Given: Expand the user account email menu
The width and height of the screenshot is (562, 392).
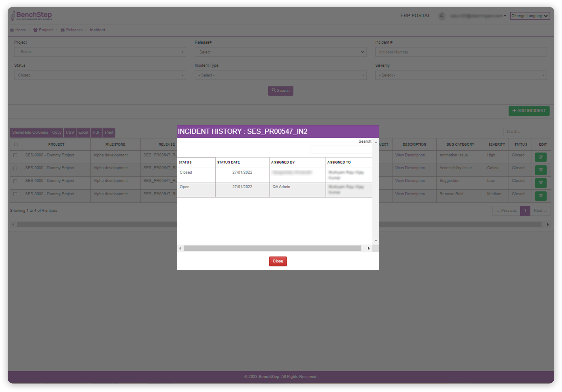Looking at the screenshot, I should pyautogui.click(x=478, y=16).
